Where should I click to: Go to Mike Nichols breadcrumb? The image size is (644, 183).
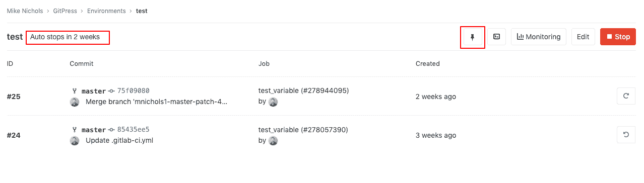(25, 11)
